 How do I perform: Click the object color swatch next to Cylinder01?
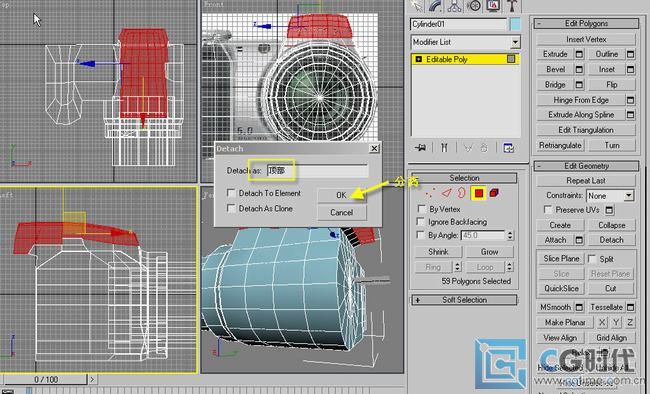point(515,24)
